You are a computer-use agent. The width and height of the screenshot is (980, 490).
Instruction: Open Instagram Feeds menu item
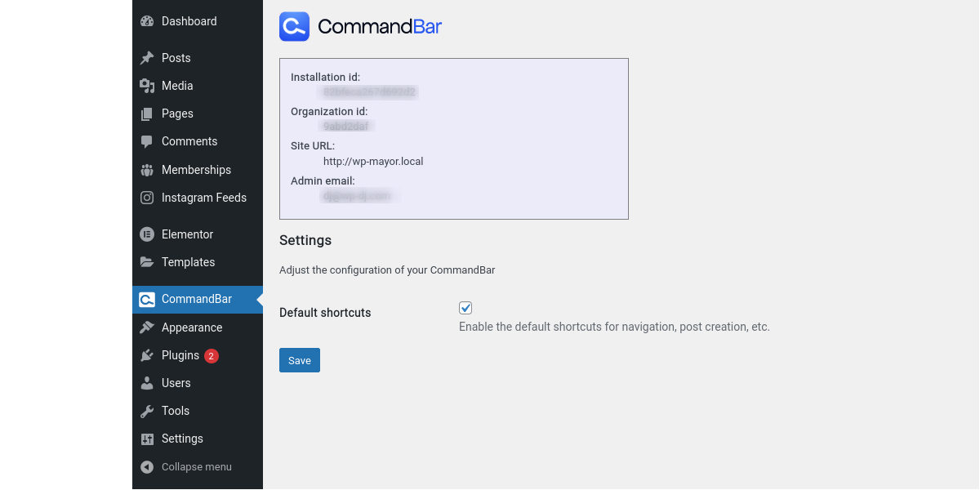click(198, 198)
